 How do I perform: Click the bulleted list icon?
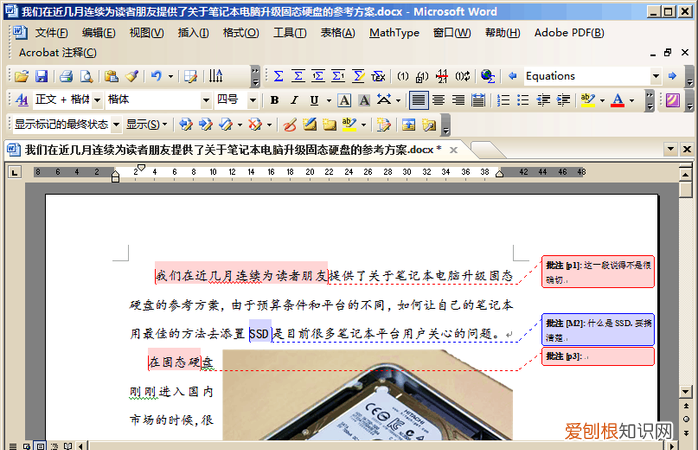523,100
